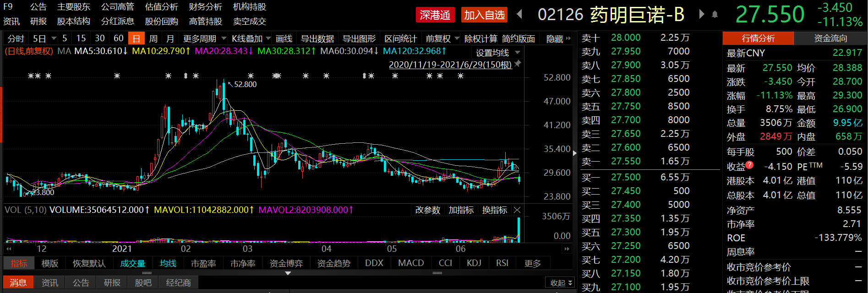Select the 30-minute K-line period

pyautogui.click(x=100, y=38)
